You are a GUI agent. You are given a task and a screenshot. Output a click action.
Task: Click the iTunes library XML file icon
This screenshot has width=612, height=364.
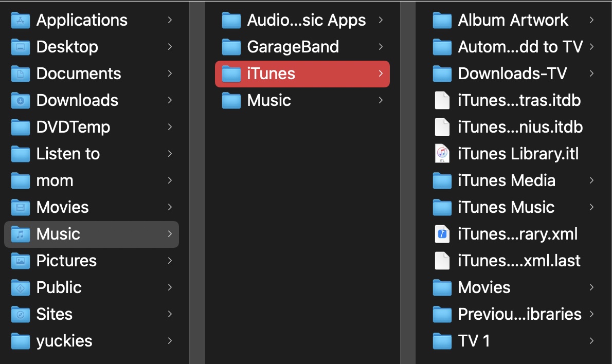tap(442, 234)
